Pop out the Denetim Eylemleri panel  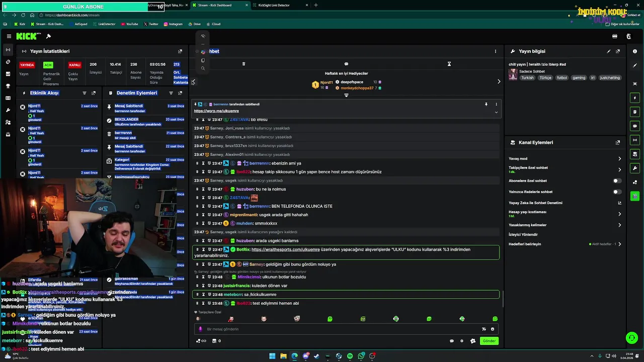180,93
